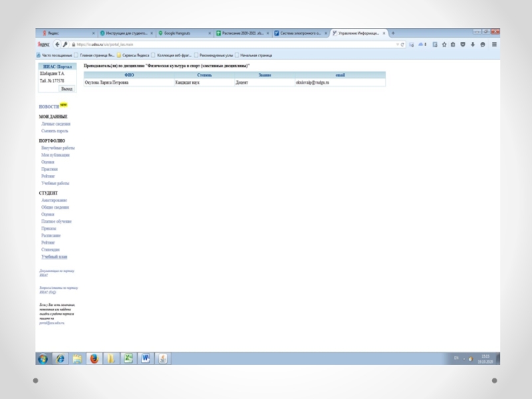Open the Часто посещаемые bookmark
The height and width of the screenshot is (399, 532).
pyautogui.click(x=54, y=55)
